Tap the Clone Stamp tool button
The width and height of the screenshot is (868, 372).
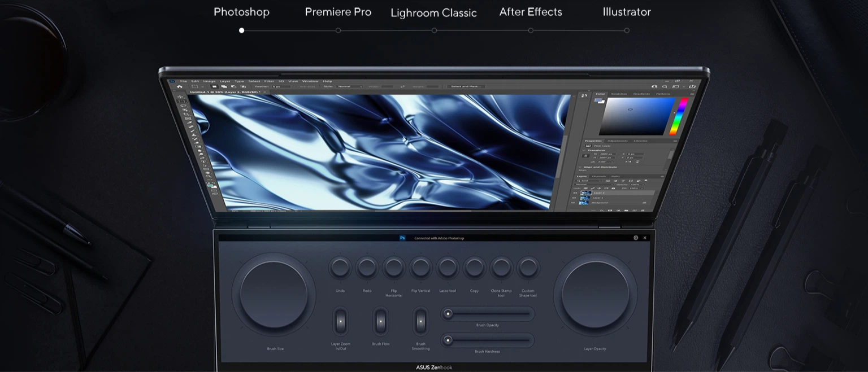tap(501, 268)
